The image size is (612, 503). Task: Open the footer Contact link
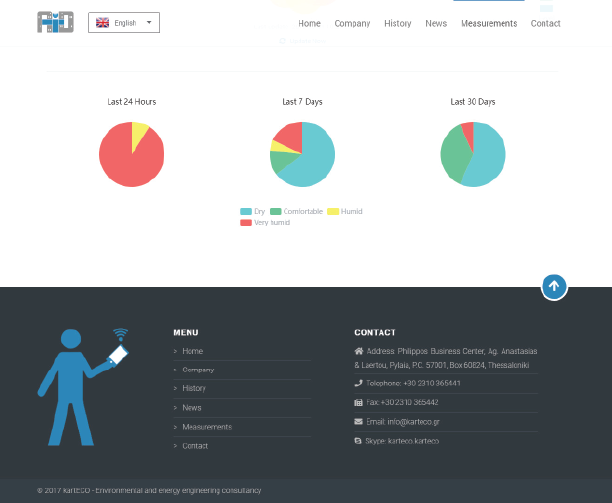click(195, 446)
